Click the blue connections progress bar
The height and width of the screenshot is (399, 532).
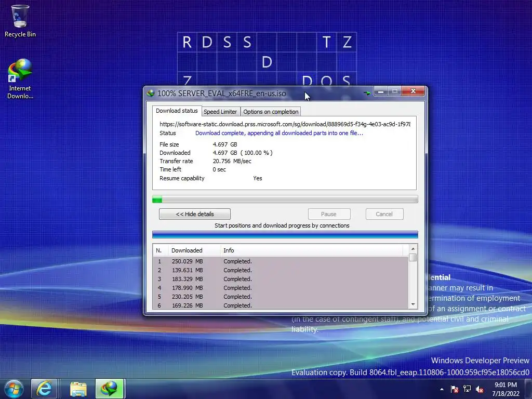[285, 235]
